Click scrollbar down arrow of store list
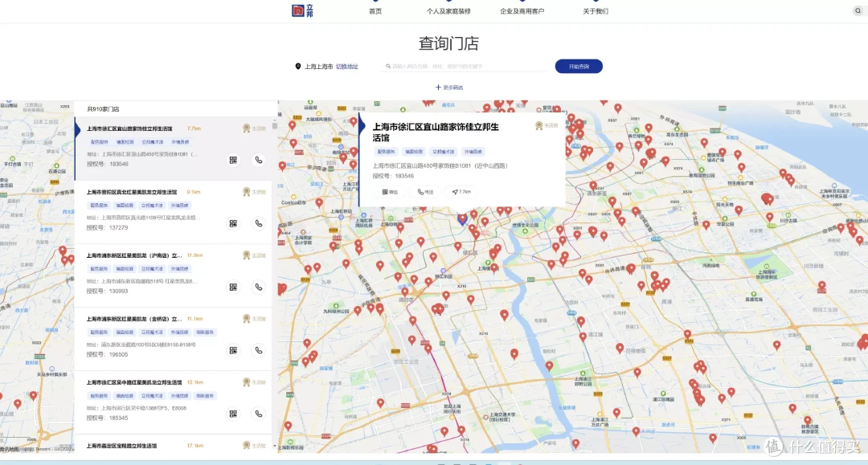Screen dimensions: 868x465 coord(274,446)
